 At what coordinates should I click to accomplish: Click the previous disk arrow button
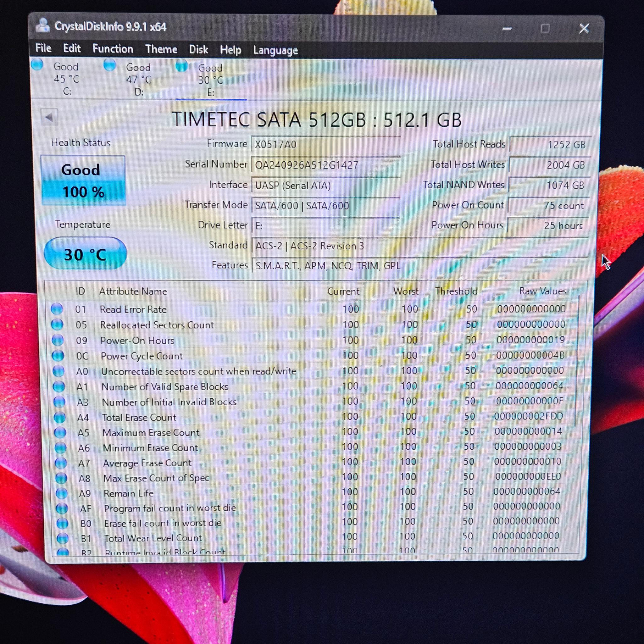[49, 117]
